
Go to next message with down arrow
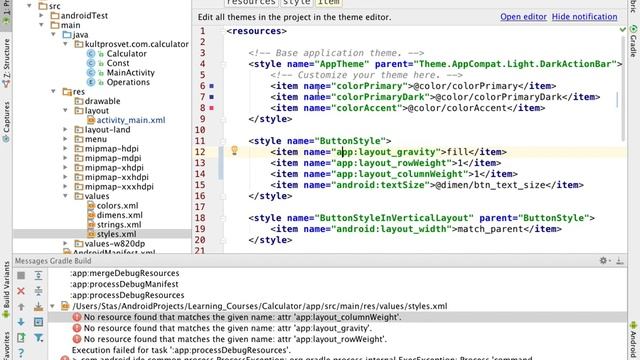click(21, 322)
